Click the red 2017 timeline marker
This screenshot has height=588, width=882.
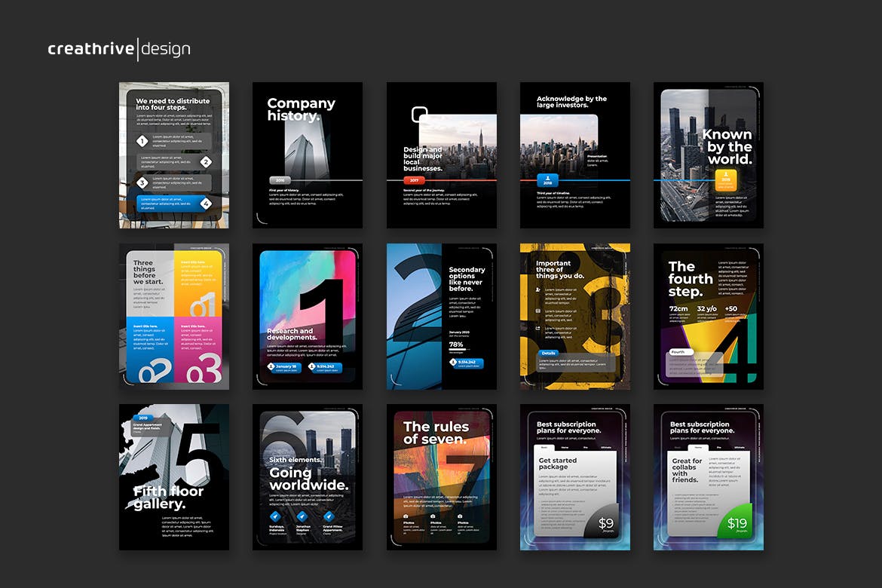[x=414, y=180]
